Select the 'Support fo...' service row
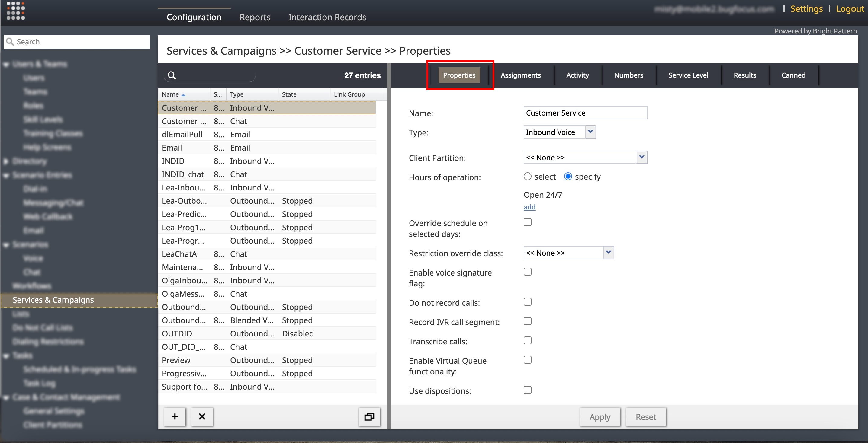Image resolution: width=868 pixels, height=443 pixels. point(267,387)
